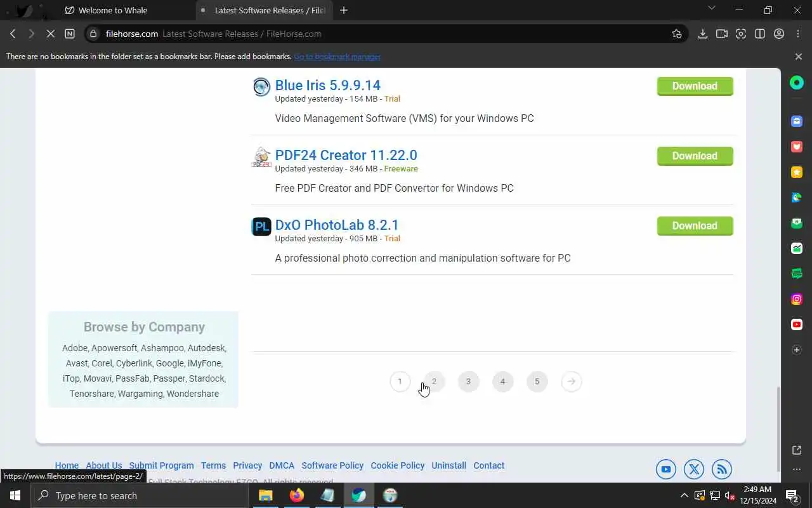Open the taskbar notification center
Viewport: 812px width, 508px height.
point(792,495)
